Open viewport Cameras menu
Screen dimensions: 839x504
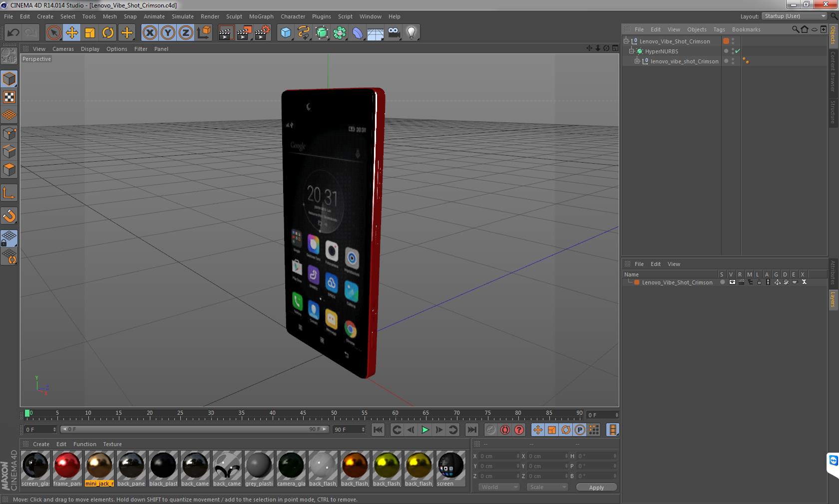pos(63,49)
